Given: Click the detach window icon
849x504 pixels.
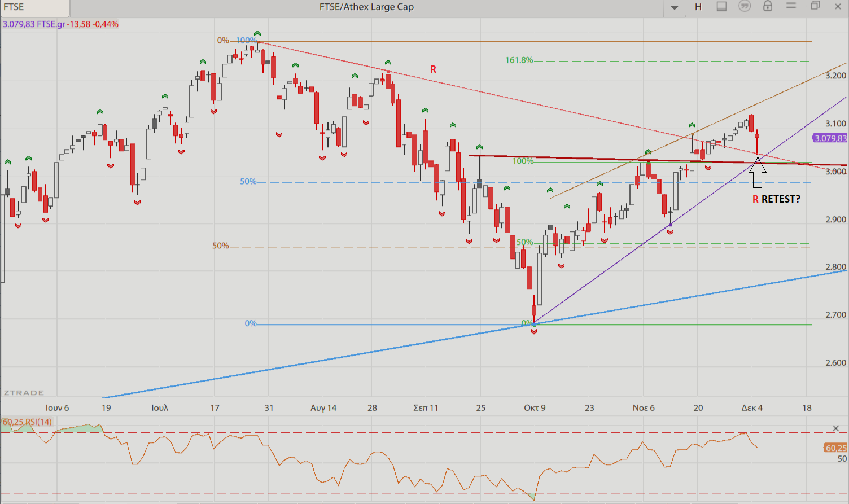Looking at the screenshot, I should point(815,6).
